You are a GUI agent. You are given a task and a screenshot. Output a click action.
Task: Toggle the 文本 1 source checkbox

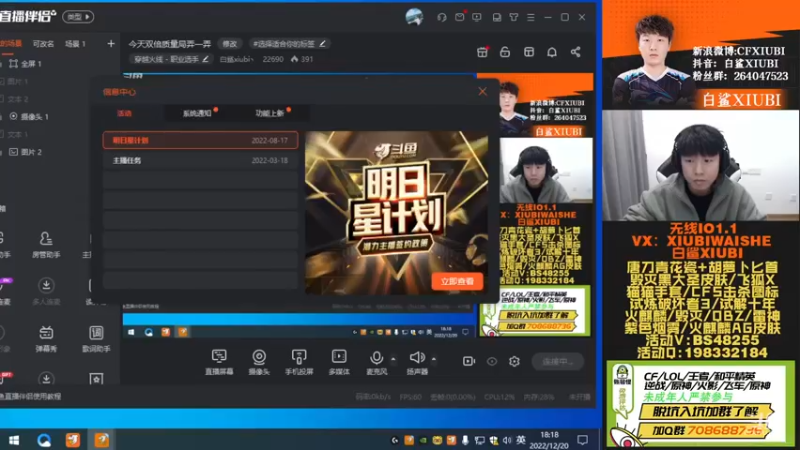pyautogui.click(x=2, y=134)
